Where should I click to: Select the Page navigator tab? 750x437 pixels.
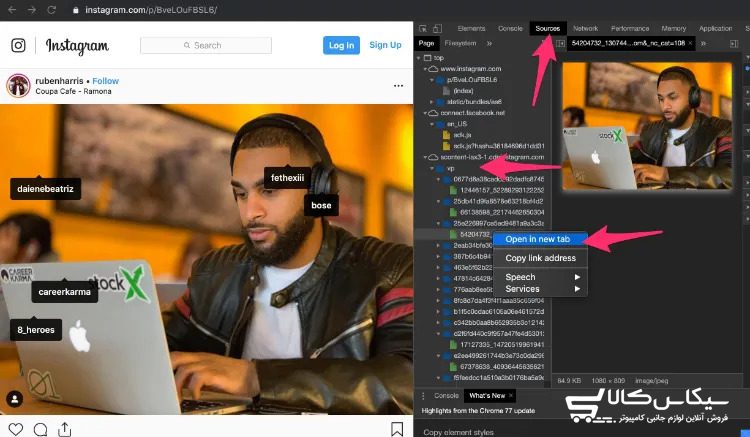tap(426, 43)
